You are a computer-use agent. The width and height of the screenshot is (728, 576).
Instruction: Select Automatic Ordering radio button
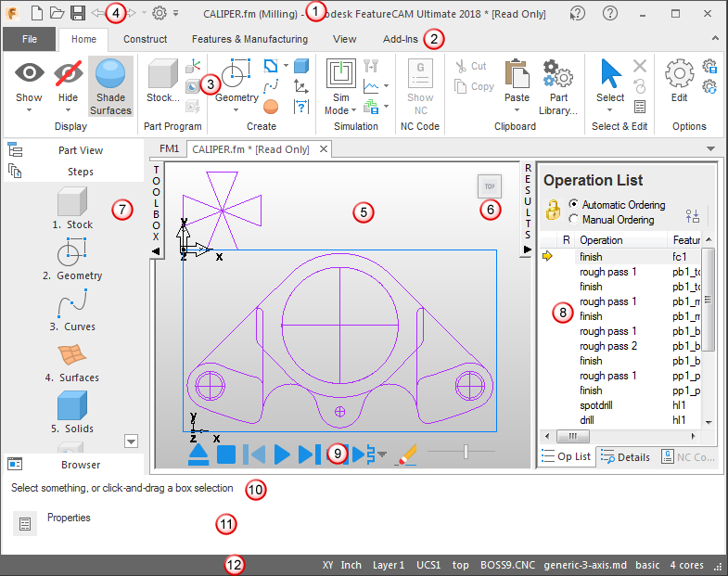coord(574,204)
